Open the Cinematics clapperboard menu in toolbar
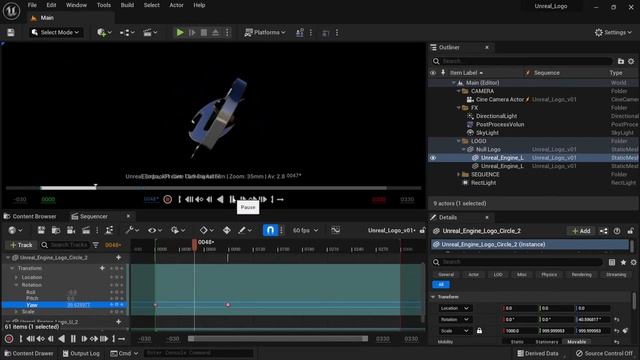This screenshot has width=640, height=360. coord(150,33)
